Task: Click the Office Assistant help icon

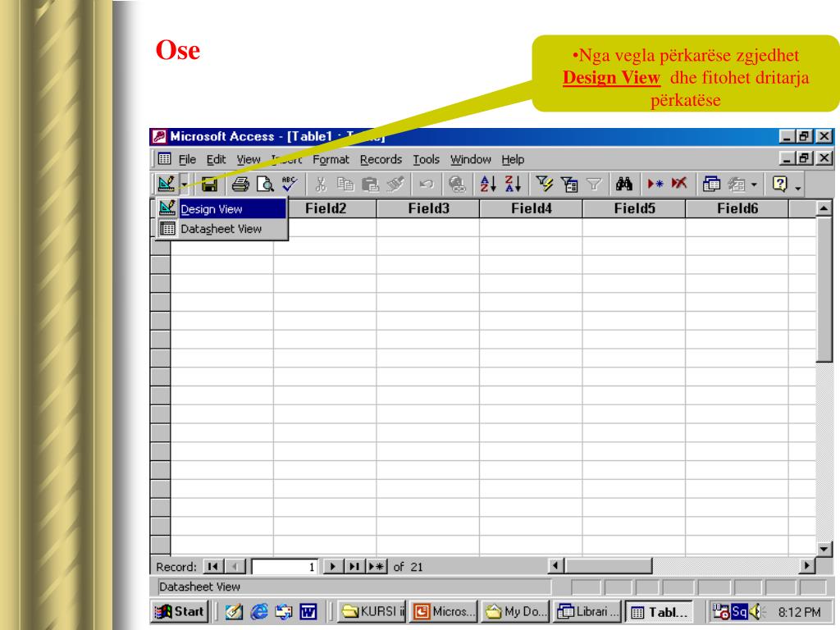Action: (x=780, y=185)
